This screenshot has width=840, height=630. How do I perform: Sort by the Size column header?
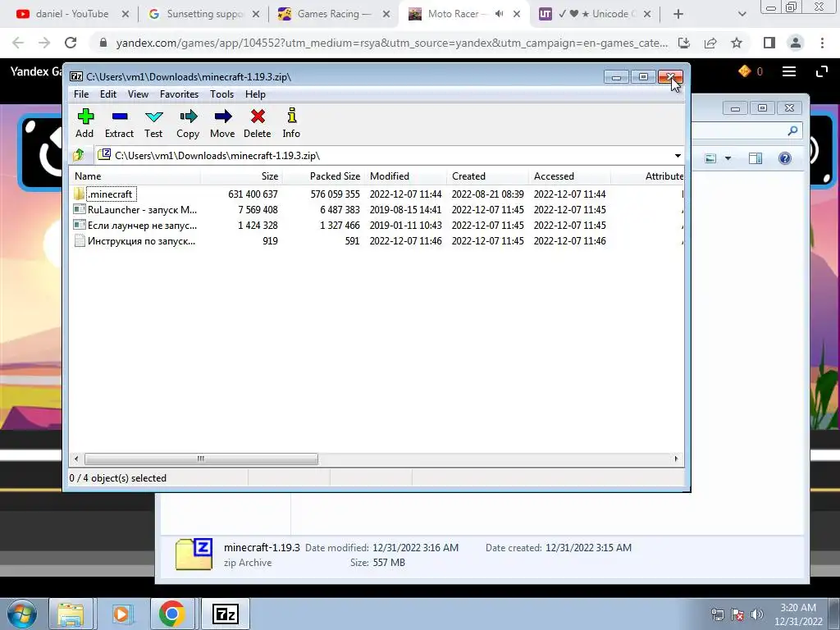[242, 176]
